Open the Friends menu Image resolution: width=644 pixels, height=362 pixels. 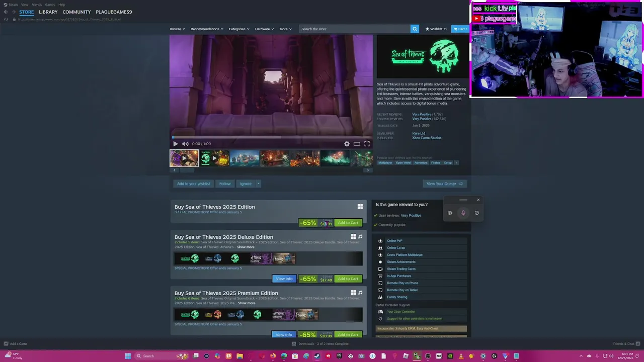coord(37,5)
